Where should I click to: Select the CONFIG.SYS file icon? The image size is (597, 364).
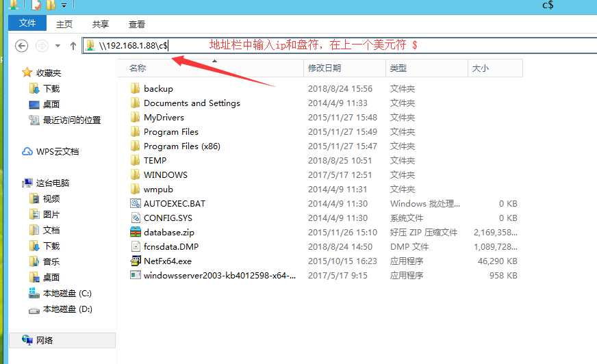135,218
